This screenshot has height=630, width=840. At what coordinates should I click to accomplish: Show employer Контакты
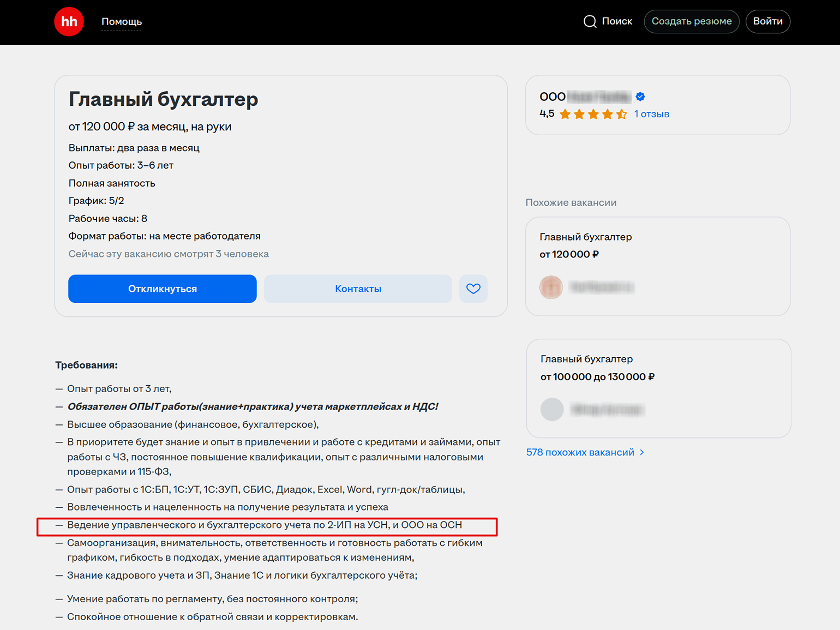click(358, 289)
